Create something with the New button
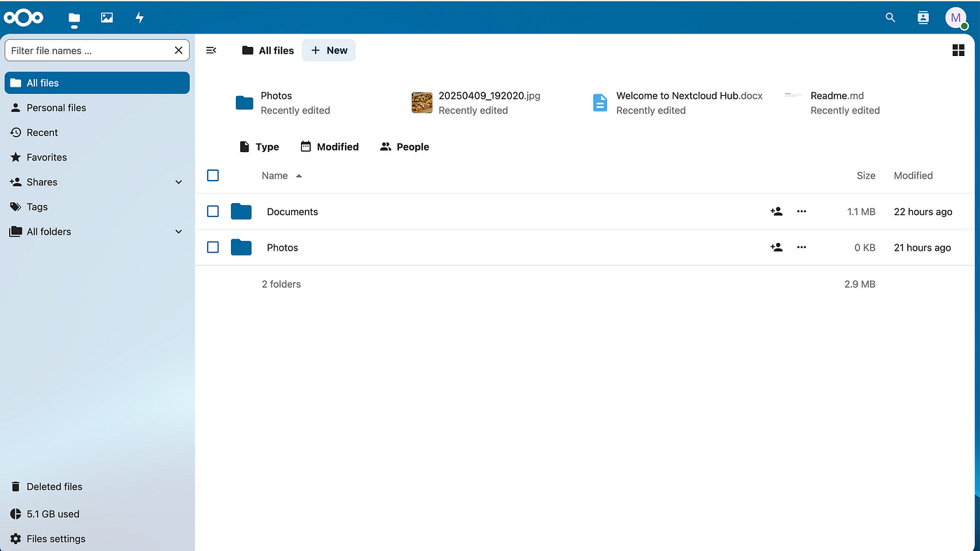 coord(328,50)
